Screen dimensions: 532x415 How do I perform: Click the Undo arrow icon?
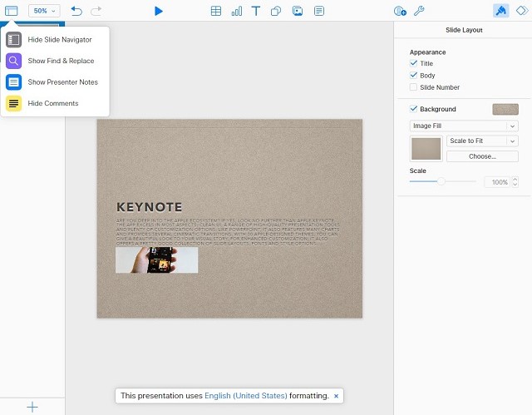76,11
